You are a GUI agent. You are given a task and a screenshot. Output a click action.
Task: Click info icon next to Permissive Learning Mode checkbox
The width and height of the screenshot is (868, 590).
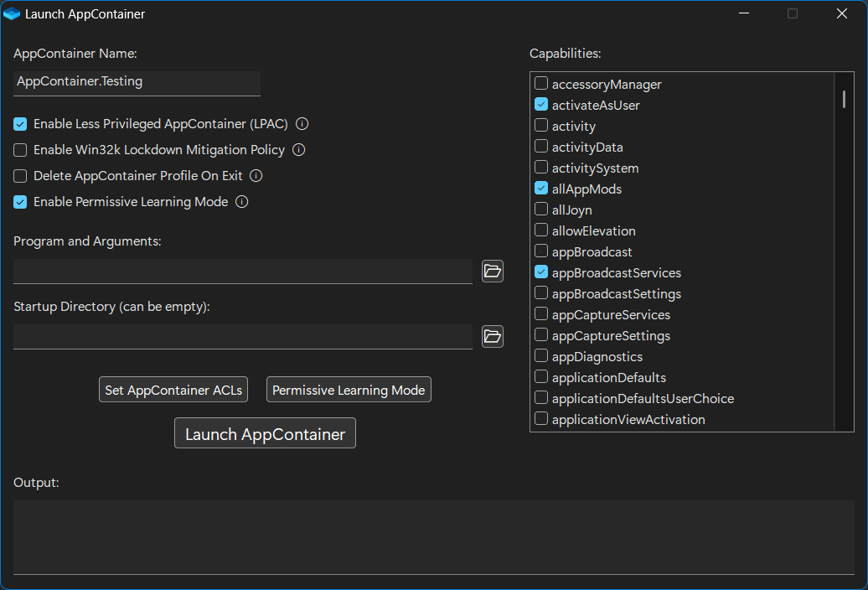tap(241, 202)
